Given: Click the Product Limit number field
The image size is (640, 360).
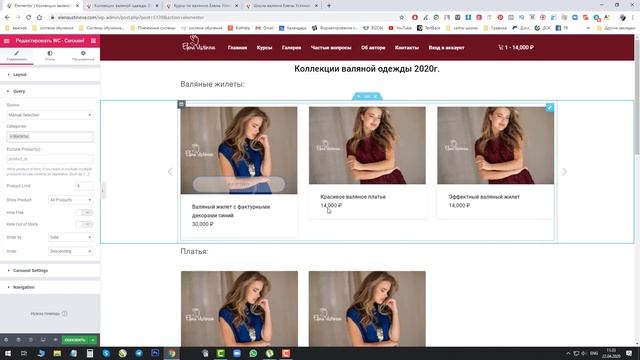Looking at the screenshot, I should pos(84,186).
